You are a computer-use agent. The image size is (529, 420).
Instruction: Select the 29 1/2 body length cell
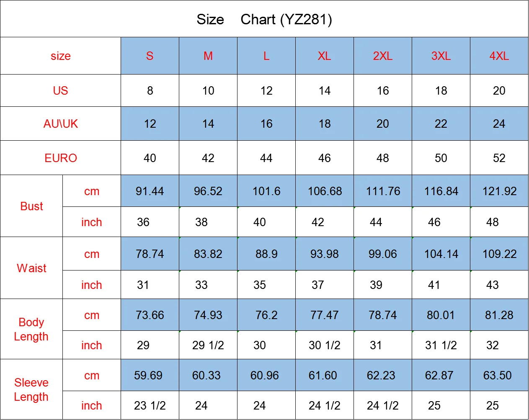tap(208, 345)
